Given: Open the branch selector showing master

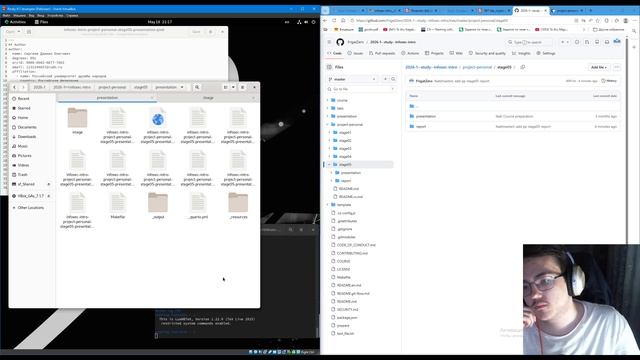Looking at the screenshot, I should coord(352,79).
